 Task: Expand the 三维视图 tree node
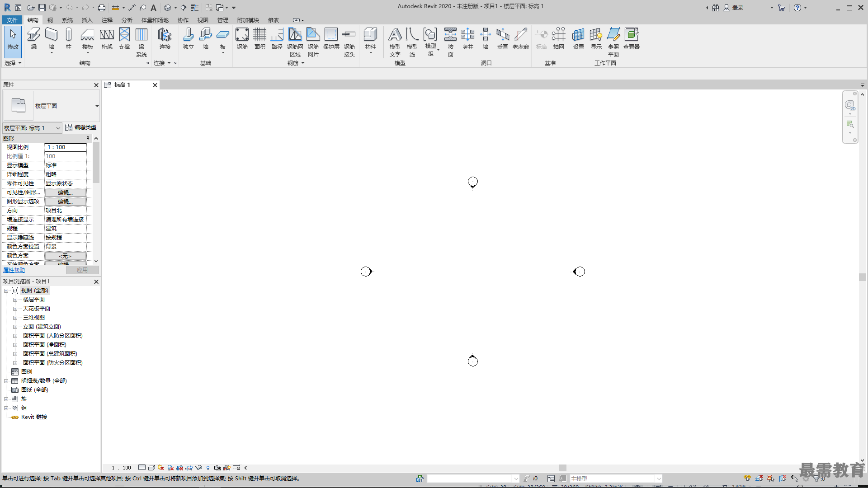15,318
